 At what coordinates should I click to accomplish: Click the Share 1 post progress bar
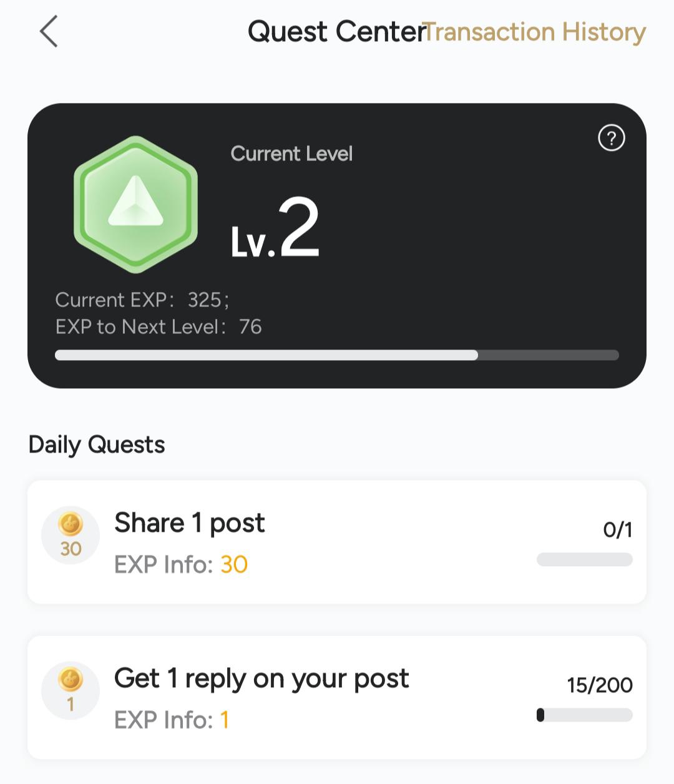[585, 559]
